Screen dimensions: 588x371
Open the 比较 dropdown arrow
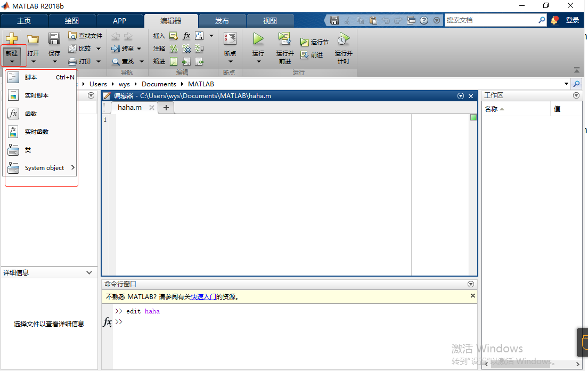click(x=99, y=49)
